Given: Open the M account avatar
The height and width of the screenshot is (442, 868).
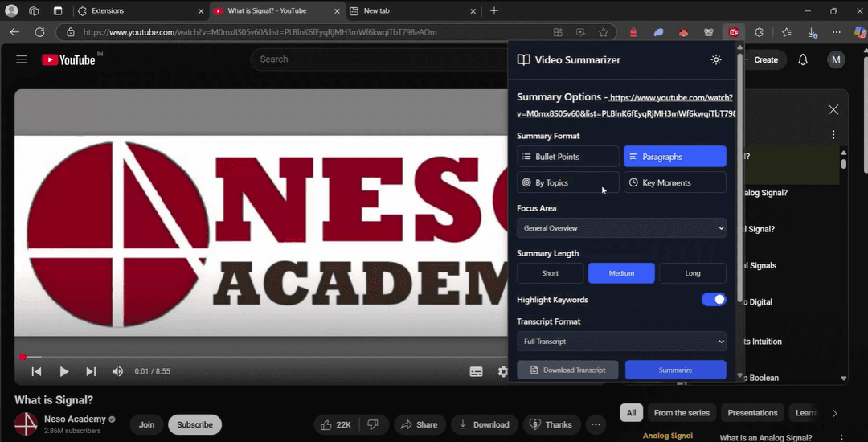Looking at the screenshot, I should pos(836,59).
